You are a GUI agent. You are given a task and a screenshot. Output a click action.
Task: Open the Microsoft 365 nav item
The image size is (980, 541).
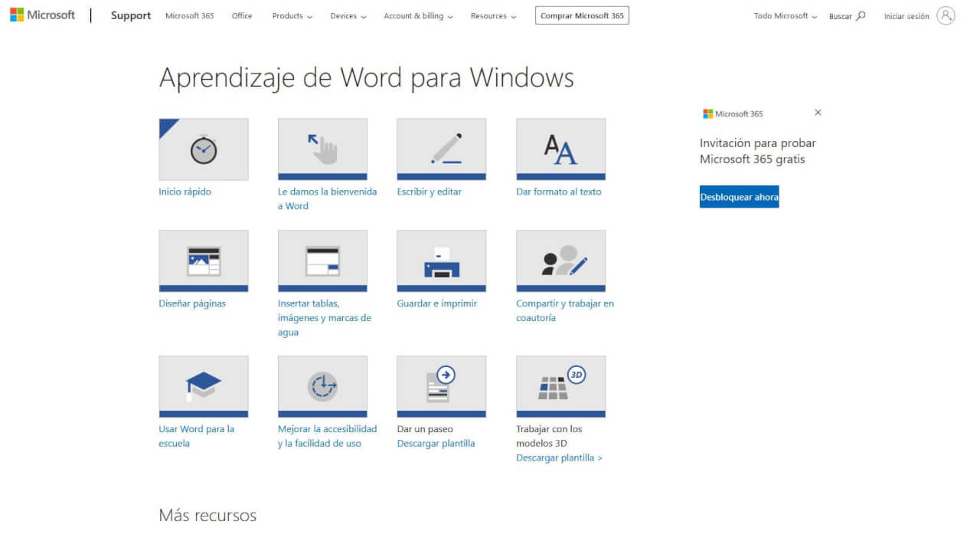(x=190, y=16)
